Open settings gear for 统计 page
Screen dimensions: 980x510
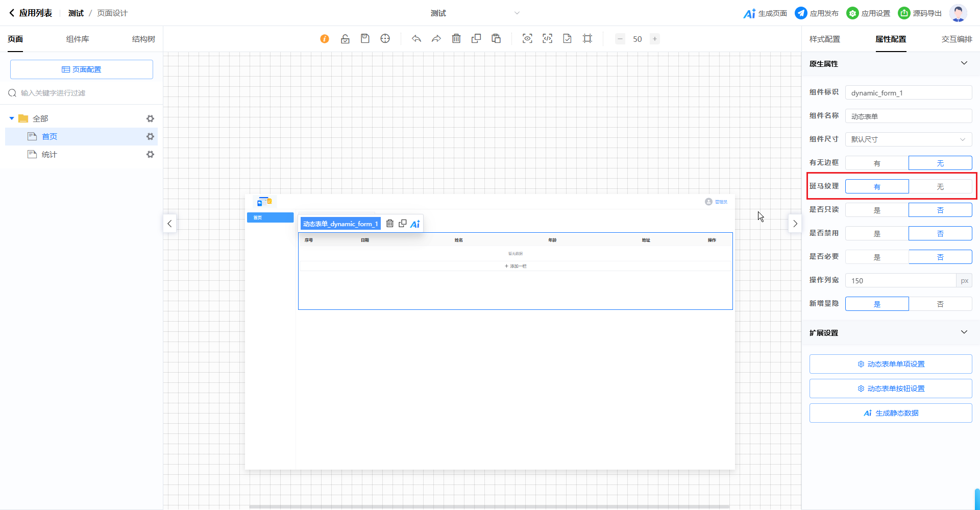(x=150, y=154)
